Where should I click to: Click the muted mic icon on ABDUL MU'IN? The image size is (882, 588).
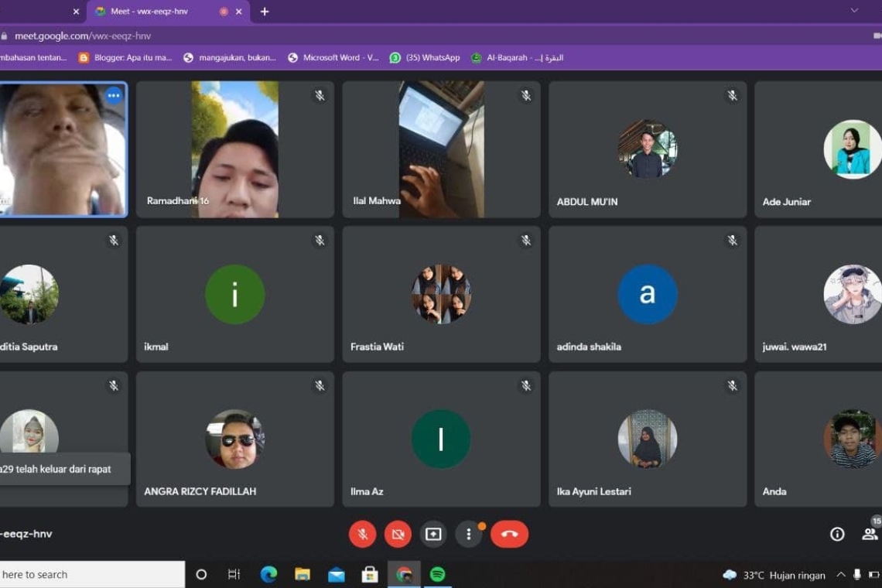733,96
